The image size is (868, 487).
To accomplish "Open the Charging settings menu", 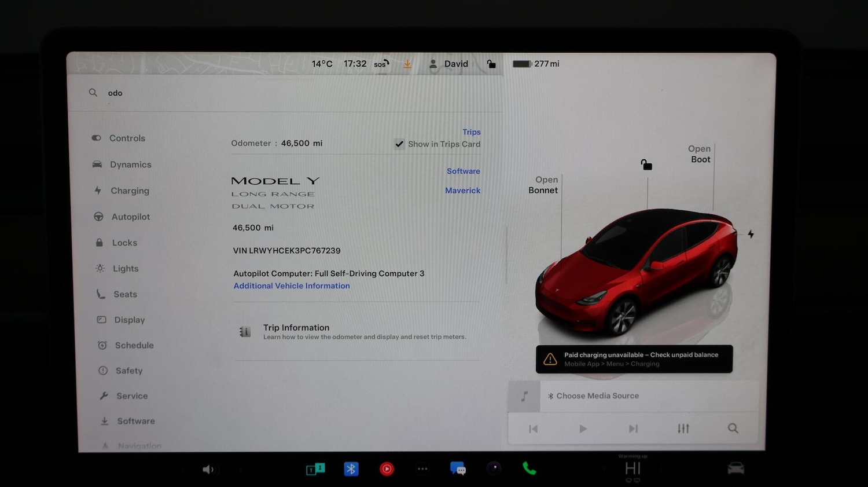I will (x=122, y=191).
